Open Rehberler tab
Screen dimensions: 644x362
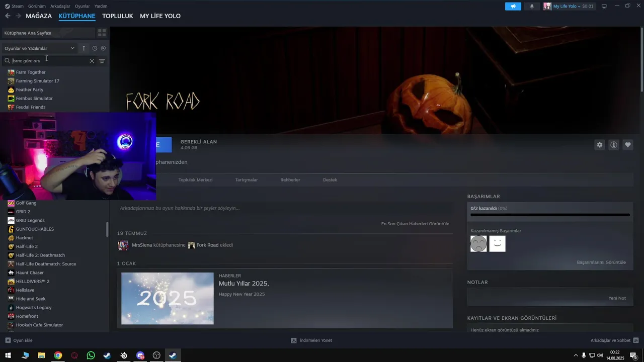click(290, 180)
